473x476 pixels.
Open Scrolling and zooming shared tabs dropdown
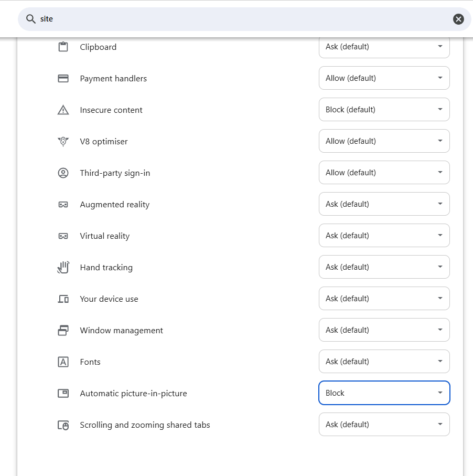click(x=384, y=425)
